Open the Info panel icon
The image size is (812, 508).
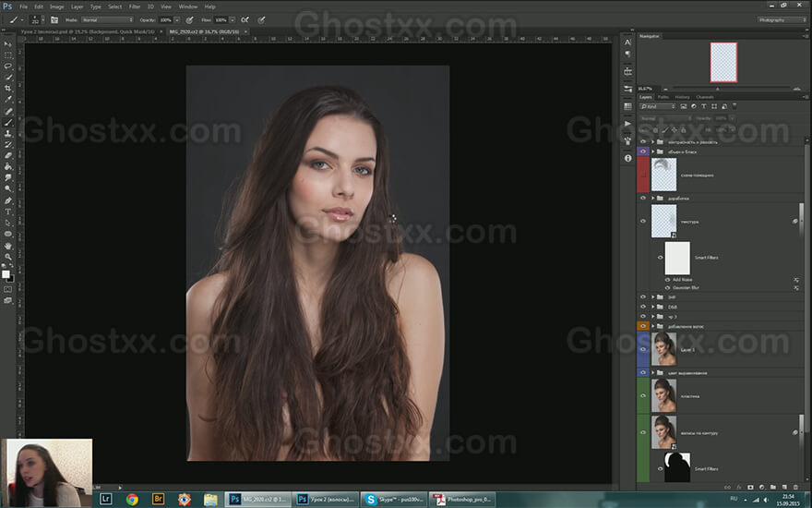point(627,158)
